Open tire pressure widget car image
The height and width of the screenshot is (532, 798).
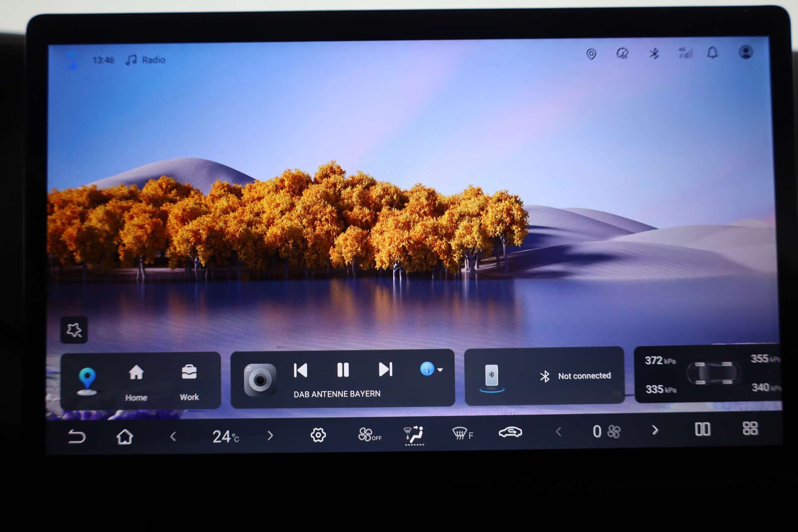point(713,373)
